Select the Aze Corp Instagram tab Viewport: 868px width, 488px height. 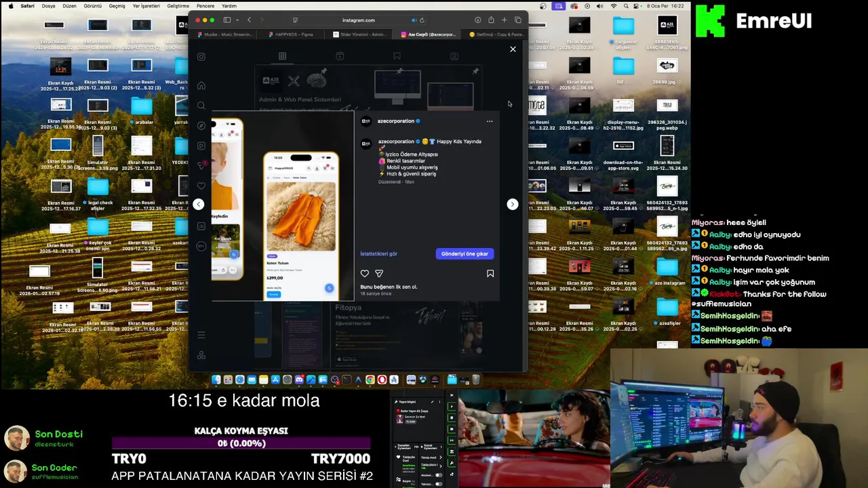pos(427,35)
